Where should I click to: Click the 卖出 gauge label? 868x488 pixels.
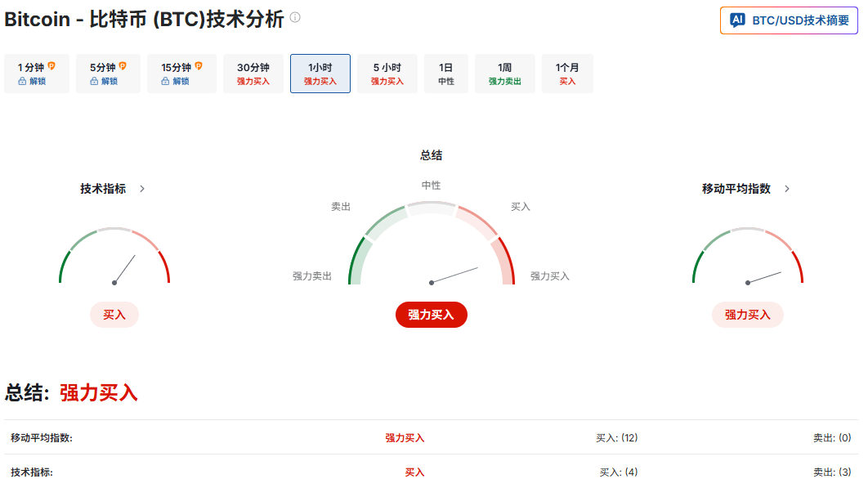[x=341, y=207]
